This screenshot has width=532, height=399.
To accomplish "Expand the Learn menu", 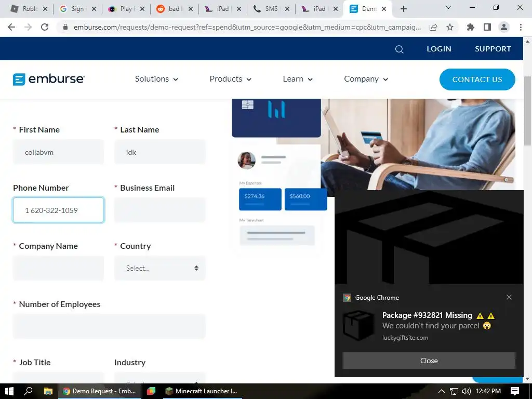I will click(298, 79).
